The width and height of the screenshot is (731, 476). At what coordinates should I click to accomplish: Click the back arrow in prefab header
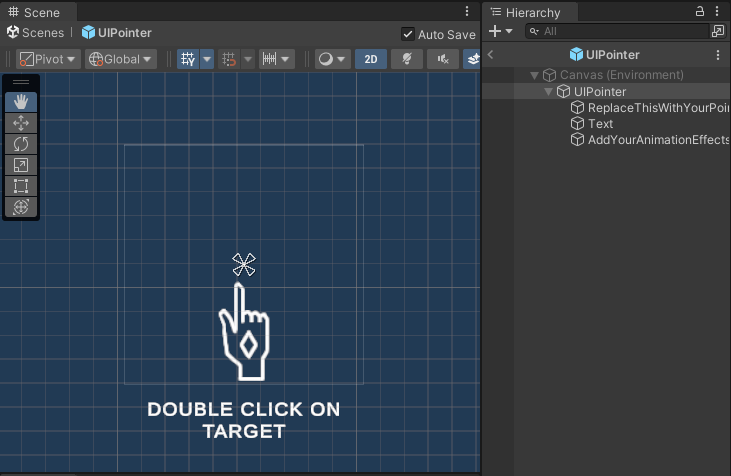[x=490, y=55]
